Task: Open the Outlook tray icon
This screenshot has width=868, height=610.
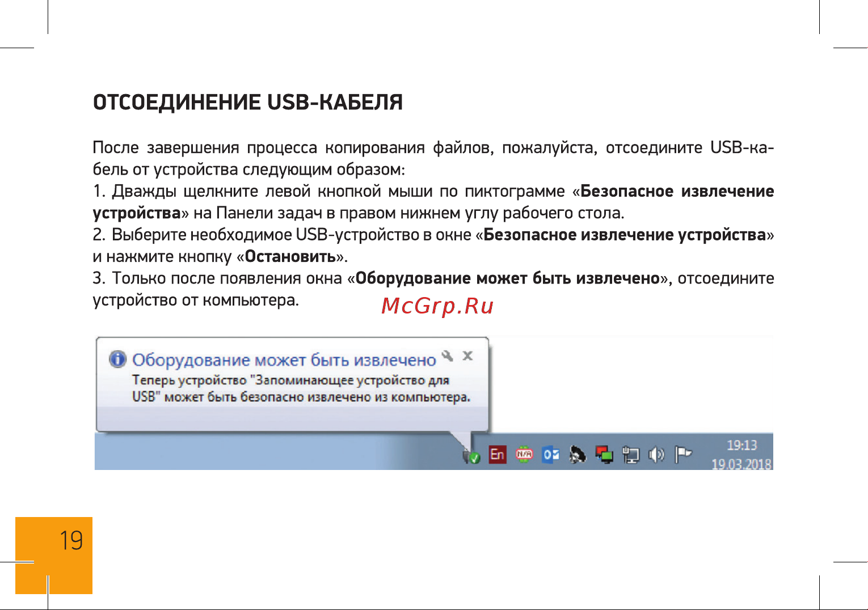Action: tap(551, 455)
